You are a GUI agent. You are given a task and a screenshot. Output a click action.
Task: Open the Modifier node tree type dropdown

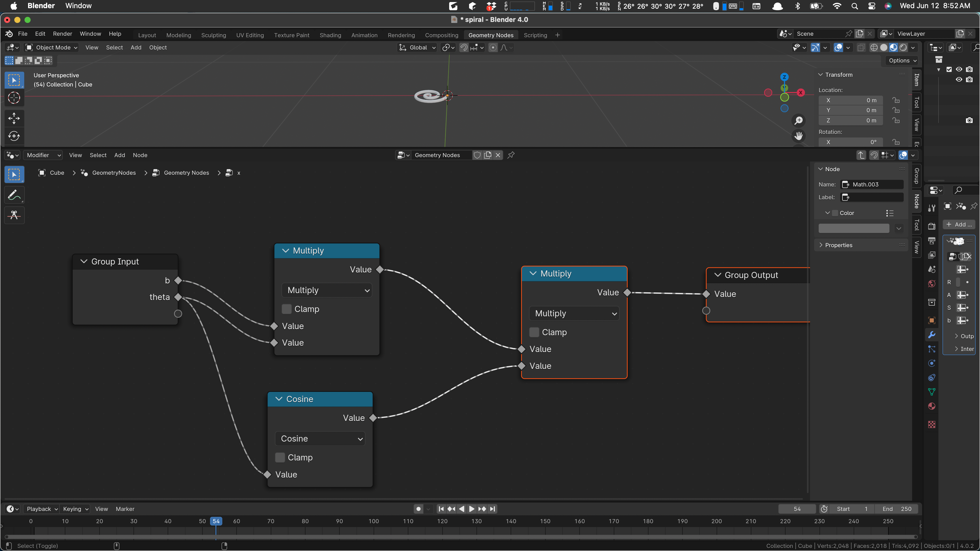[43, 155]
